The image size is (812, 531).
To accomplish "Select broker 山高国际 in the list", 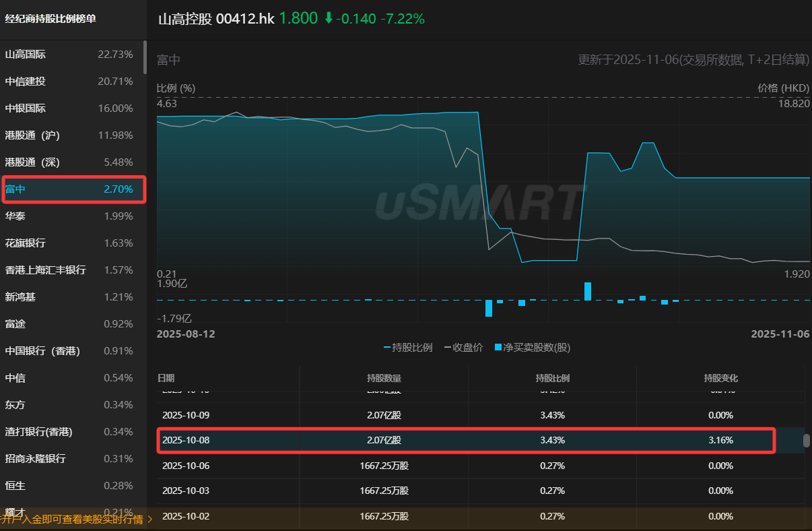I will pos(73,55).
